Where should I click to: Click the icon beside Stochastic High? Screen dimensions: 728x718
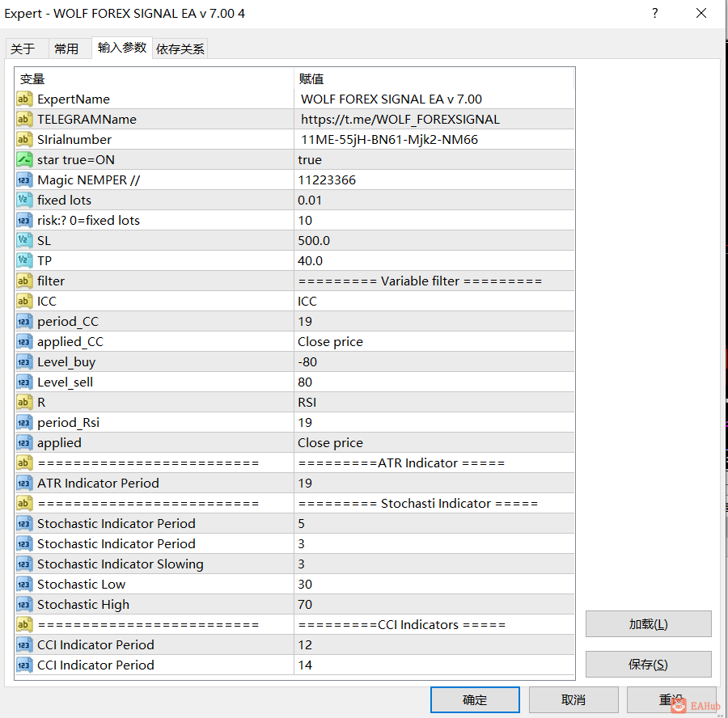24,604
